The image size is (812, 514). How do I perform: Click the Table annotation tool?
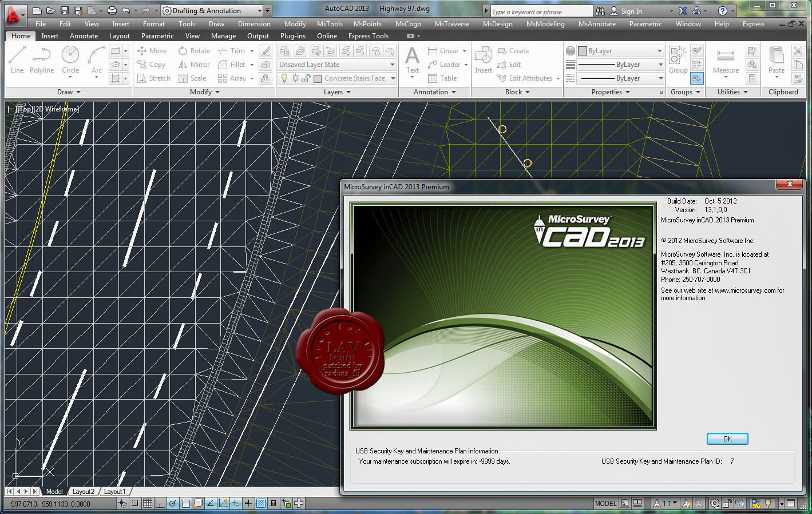[442, 78]
